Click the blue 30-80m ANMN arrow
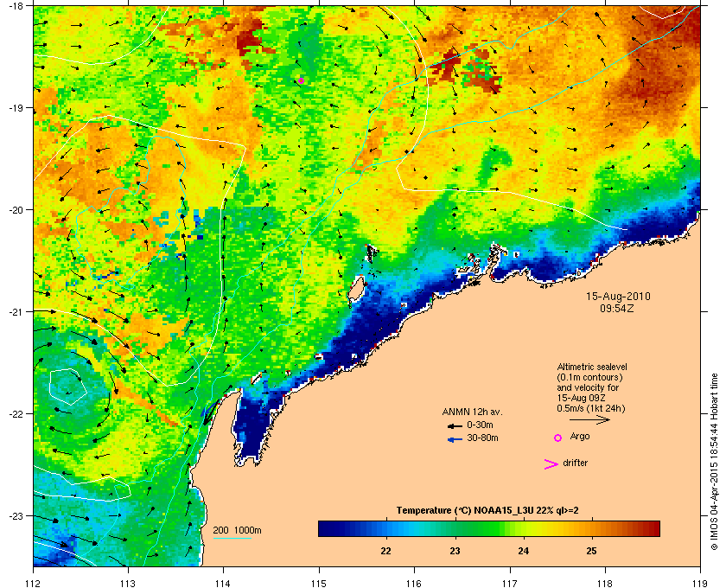 (455, 439)
